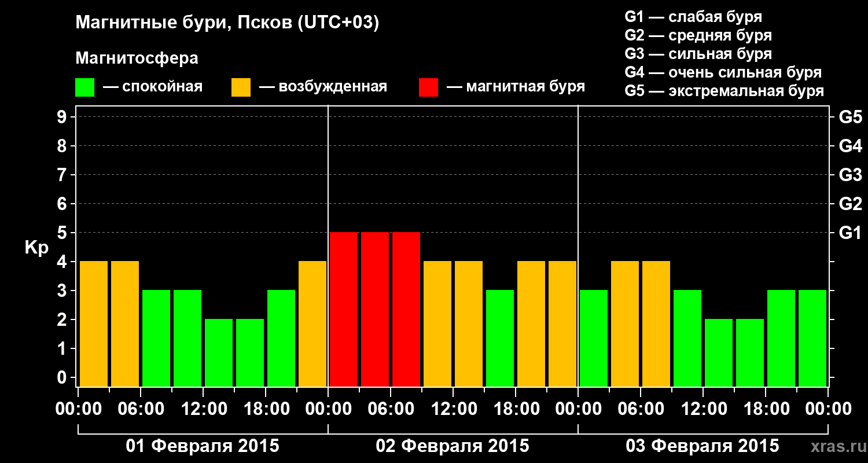Click the green спокойная legend swatch
Image resolution: width=868 pixels, height=463 pixels.
pyautogui.click(x=84, y=87)
